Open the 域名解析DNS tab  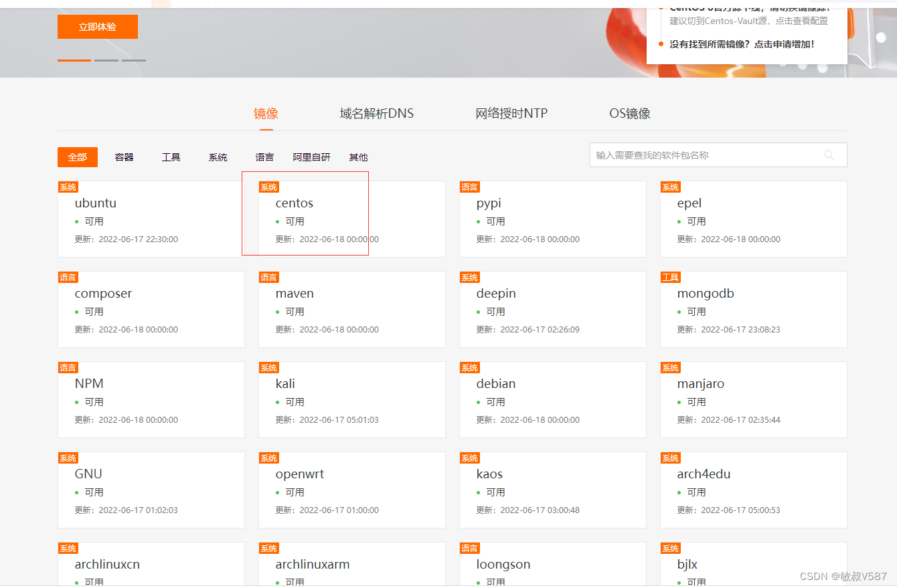coord(377,114)
